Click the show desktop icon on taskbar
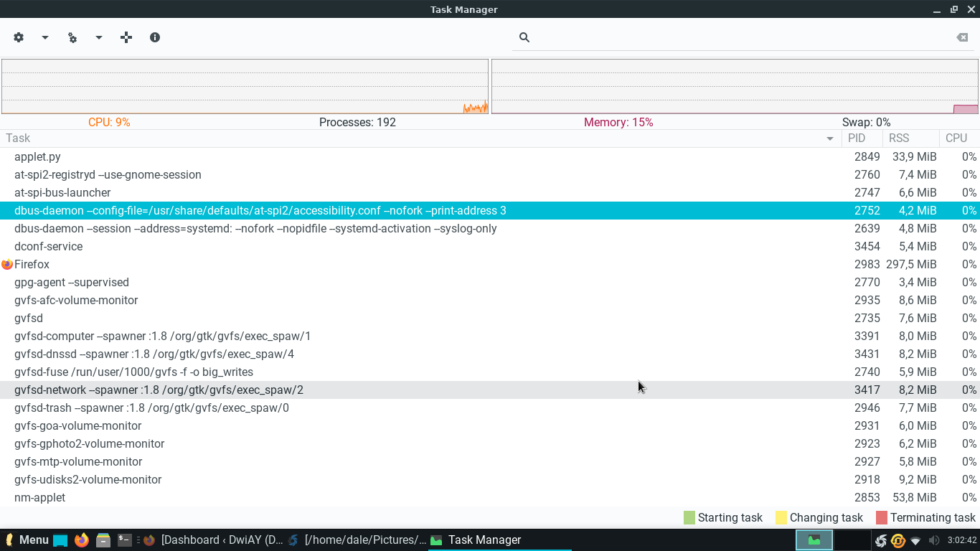Screen dimensions: 980x551 coord(60,540)
